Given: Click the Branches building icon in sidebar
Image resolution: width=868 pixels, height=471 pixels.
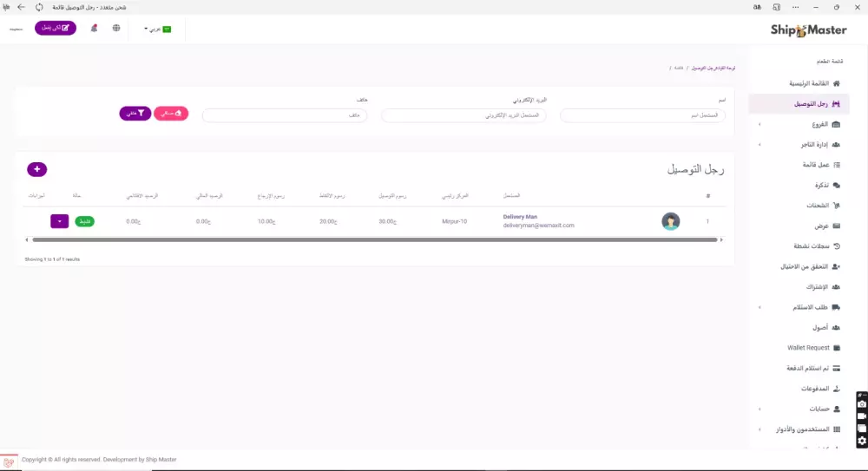Looking at the screenshot, I should [x=837, y=125].
